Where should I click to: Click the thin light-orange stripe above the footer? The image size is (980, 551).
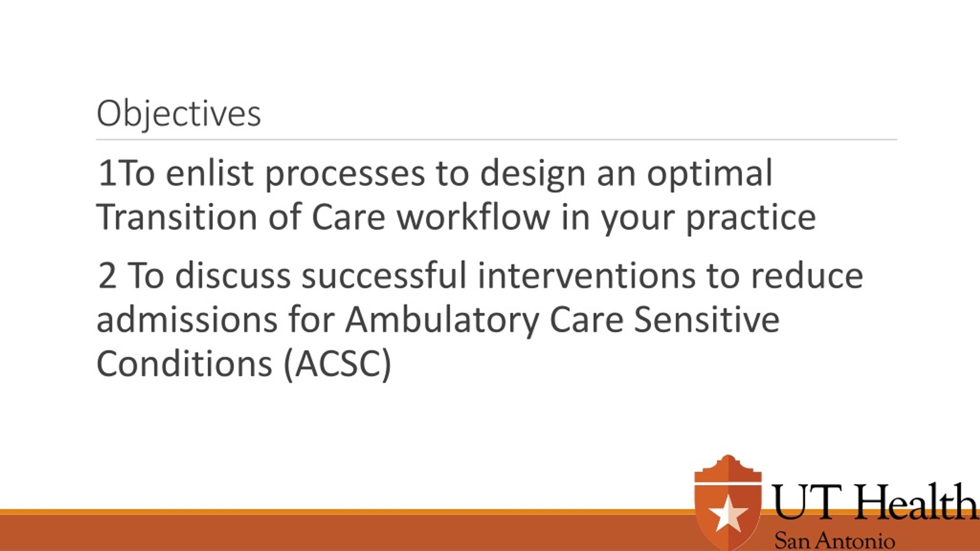(345, 512)
